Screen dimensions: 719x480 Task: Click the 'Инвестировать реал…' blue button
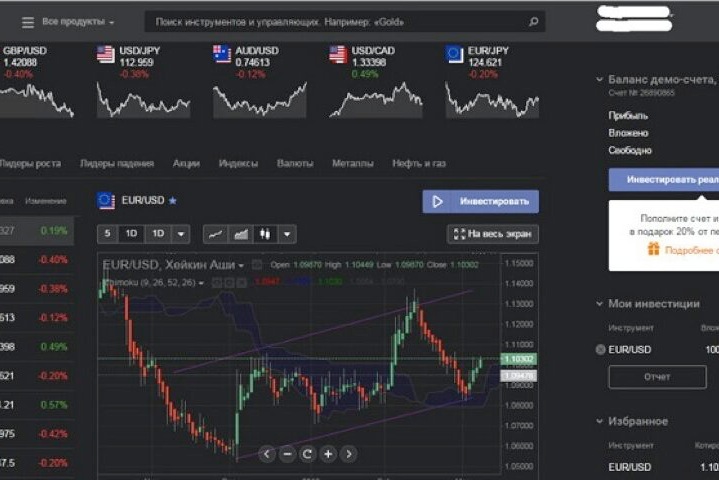click(x=664, y=180)
